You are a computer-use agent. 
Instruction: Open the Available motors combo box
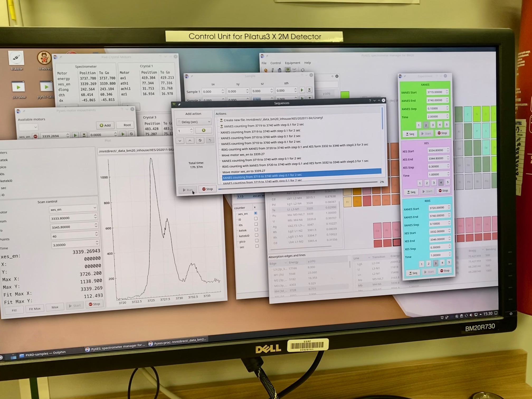28,127
